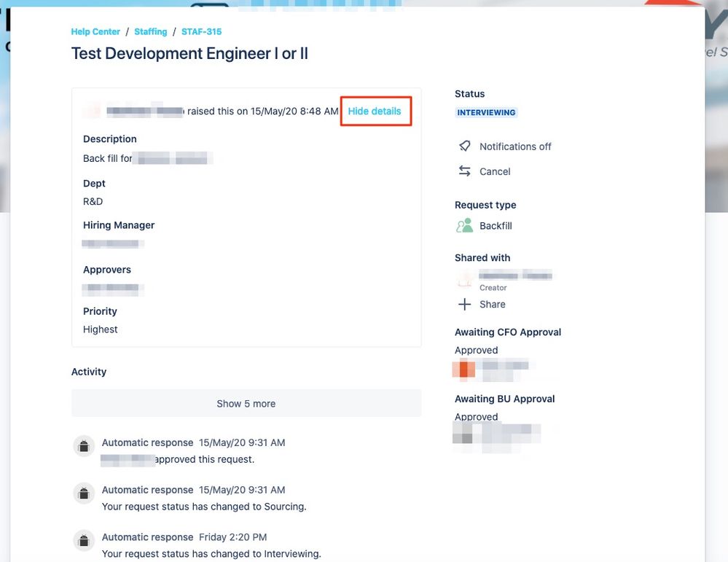This screenshot has height=562, width=728.
Task: Click the request creator's avatar under Shared with
Action: click(x=465, y=280)
